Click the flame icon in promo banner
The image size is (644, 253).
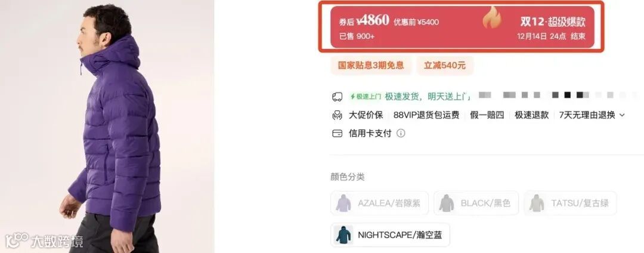[492, 17]
